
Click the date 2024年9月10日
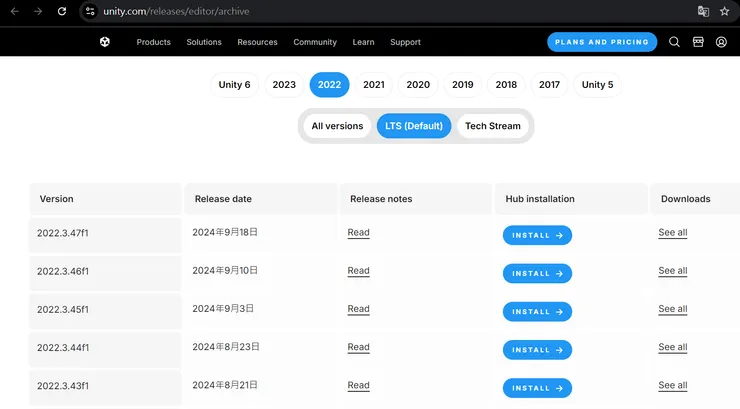click(x=225, y=270)
